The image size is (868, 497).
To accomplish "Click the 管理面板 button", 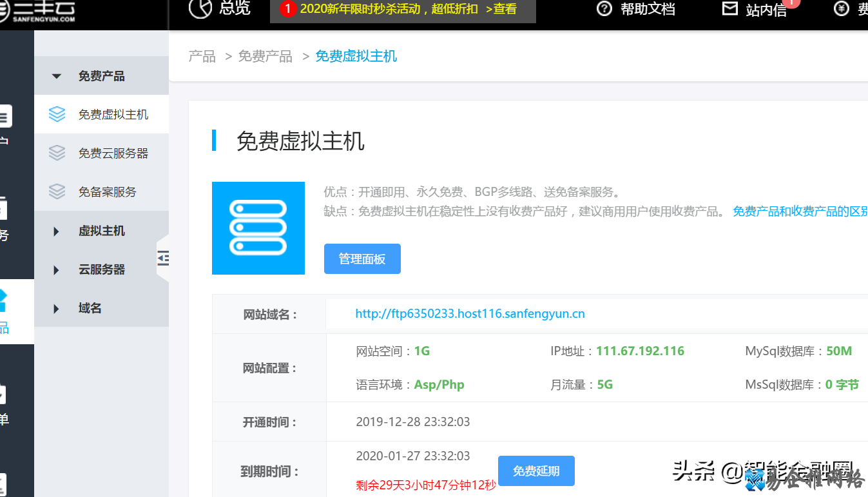I will click(362, 258).
